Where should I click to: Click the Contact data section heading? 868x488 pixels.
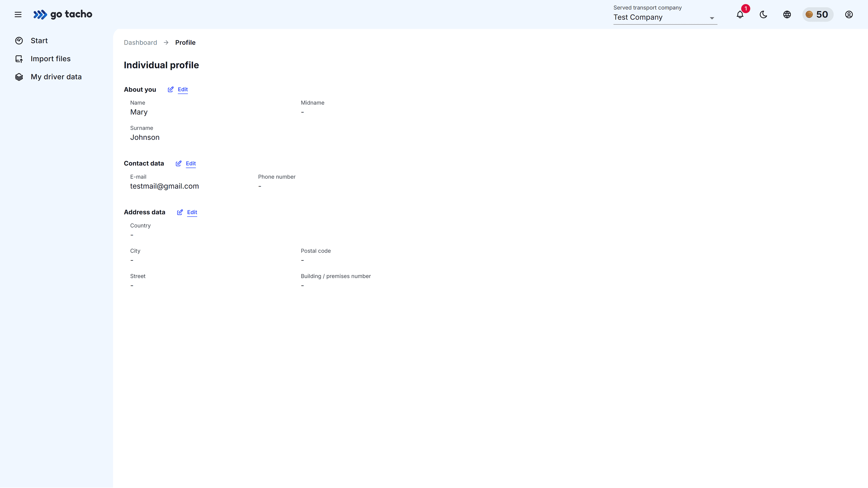(144, 163)
